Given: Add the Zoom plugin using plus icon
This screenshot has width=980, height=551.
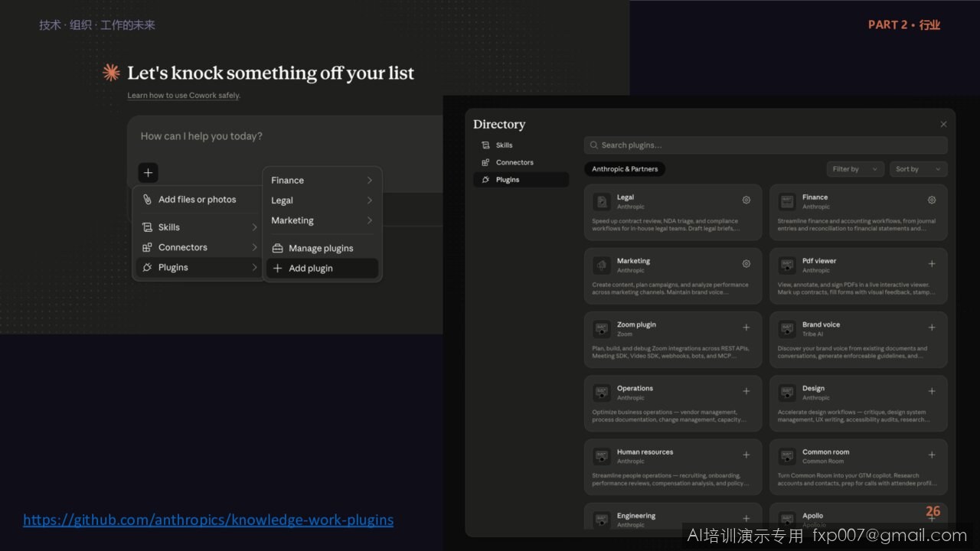Looking at the screenshot, I should coord(746,328).
